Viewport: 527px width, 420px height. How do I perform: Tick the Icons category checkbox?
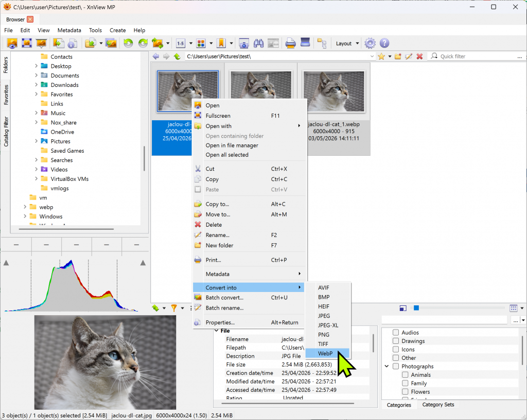pyautogui.click(x=396, y=349)
